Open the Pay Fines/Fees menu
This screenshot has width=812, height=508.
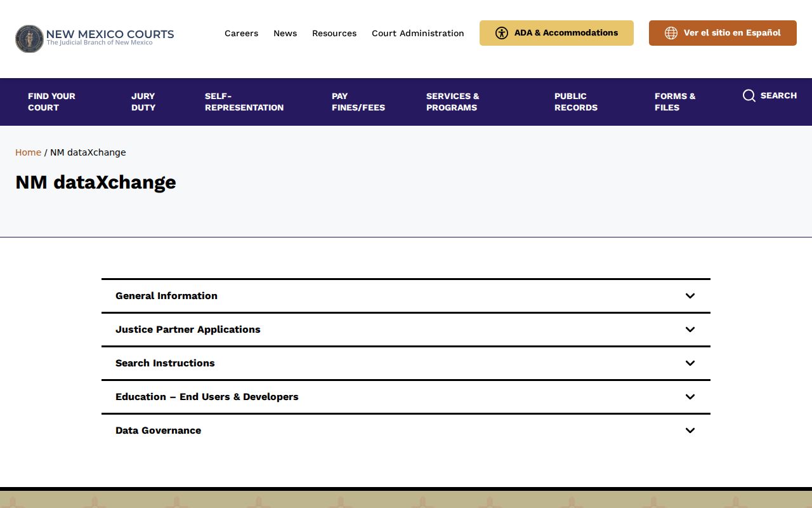click(x=358, y=102)
